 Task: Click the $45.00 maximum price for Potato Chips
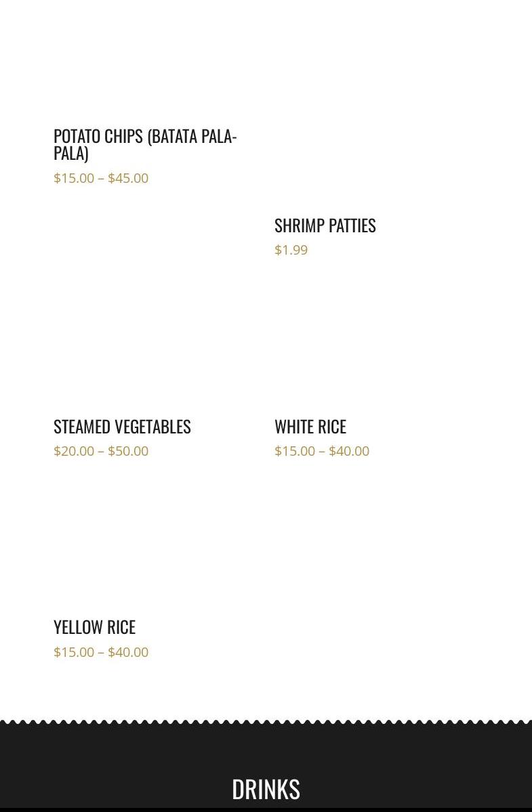[128, 178]
